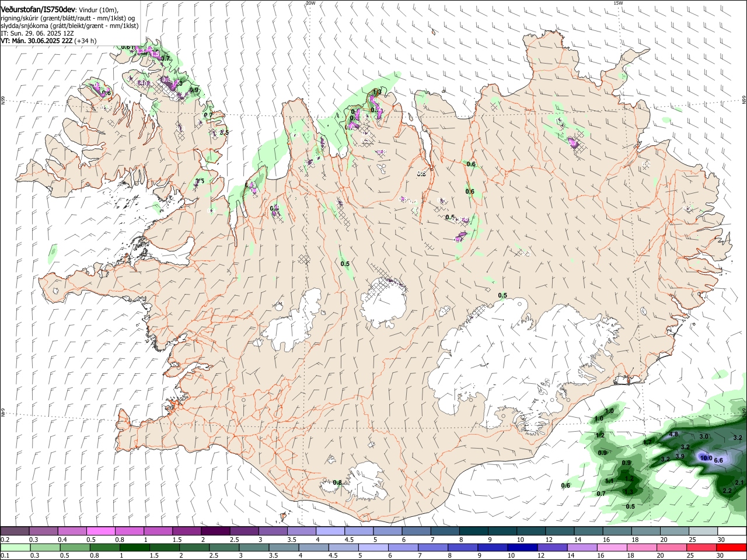Viewport: 747px width, 560px height.
Task: Click the round Hofsjökull glacier in central Iceland
Action: (x=383, y=302)
